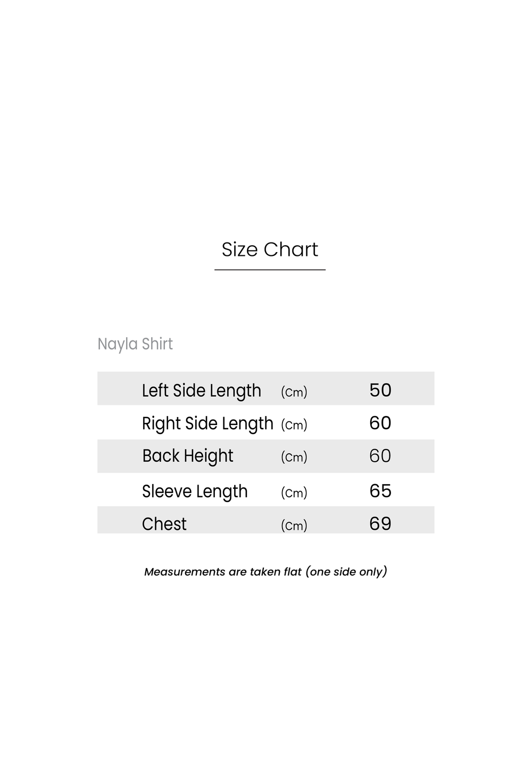Click the Left Side Length label
532x783 pixels.
201,390
